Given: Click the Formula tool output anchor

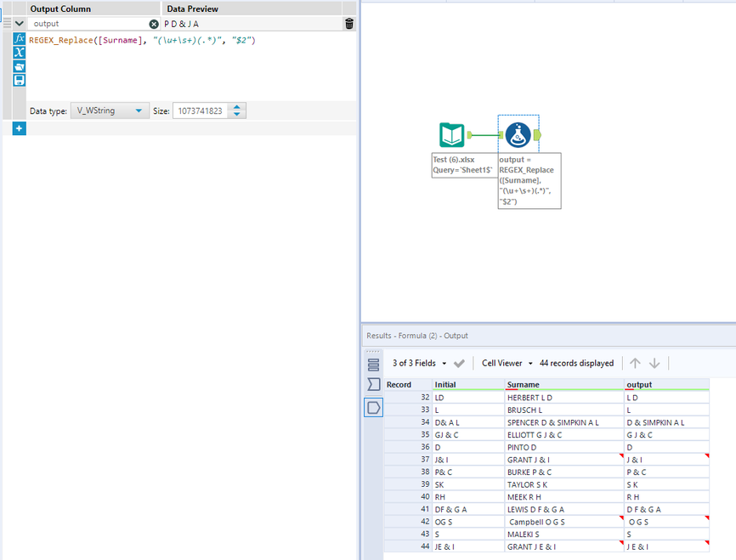Looking at the screenshot, I should [x=537, y=135].
